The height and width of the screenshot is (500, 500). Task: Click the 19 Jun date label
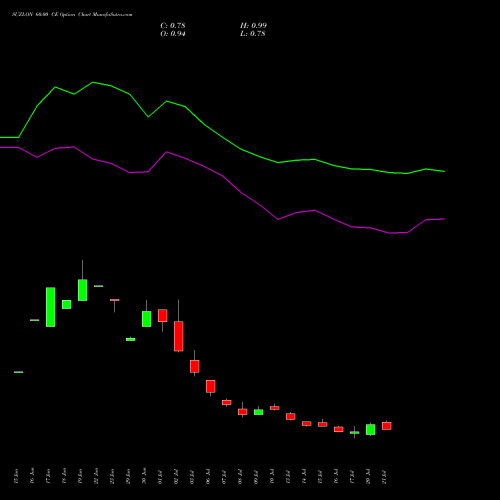[80, 476]
